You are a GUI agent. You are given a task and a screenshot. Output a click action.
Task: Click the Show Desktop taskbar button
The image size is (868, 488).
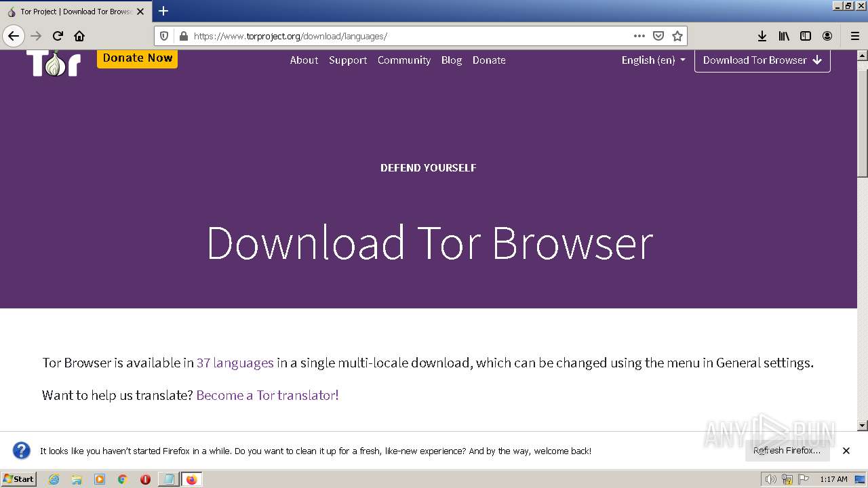pos(860,479)
